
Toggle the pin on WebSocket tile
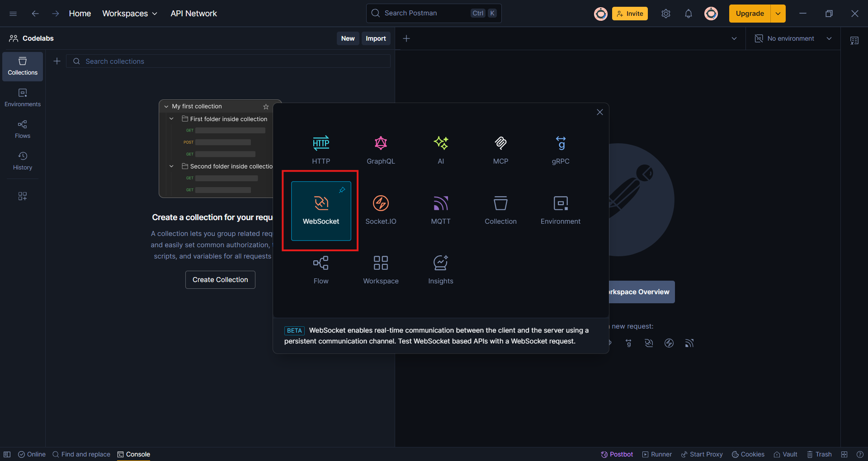(x=342, y=190)
